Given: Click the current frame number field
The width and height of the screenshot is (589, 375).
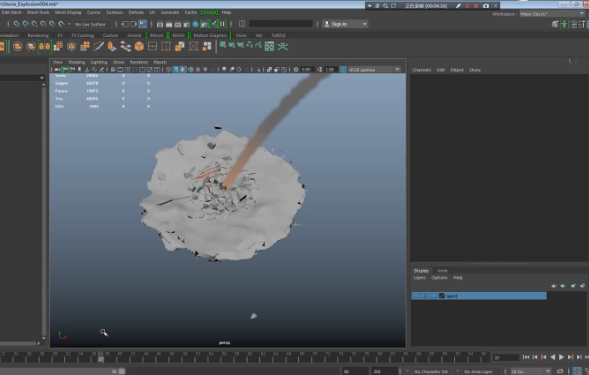Looking at the screenshot, I should point(506,358).
